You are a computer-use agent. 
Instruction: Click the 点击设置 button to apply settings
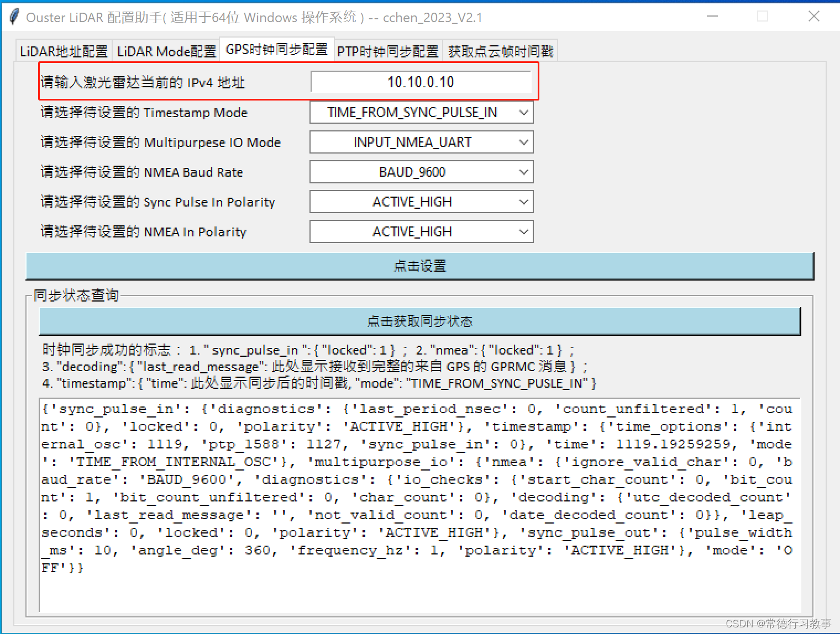point(419,266)
